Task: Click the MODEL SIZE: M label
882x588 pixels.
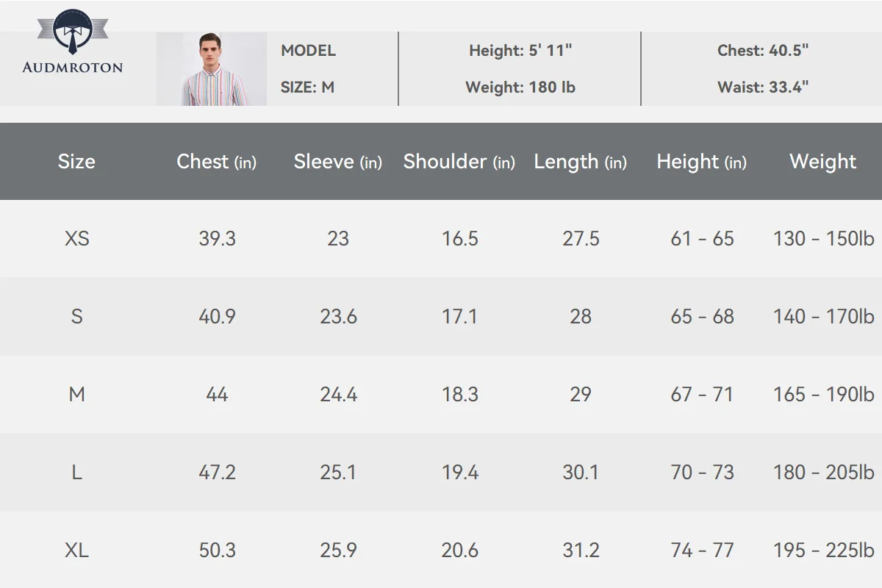Action: (x=308, y=69)
